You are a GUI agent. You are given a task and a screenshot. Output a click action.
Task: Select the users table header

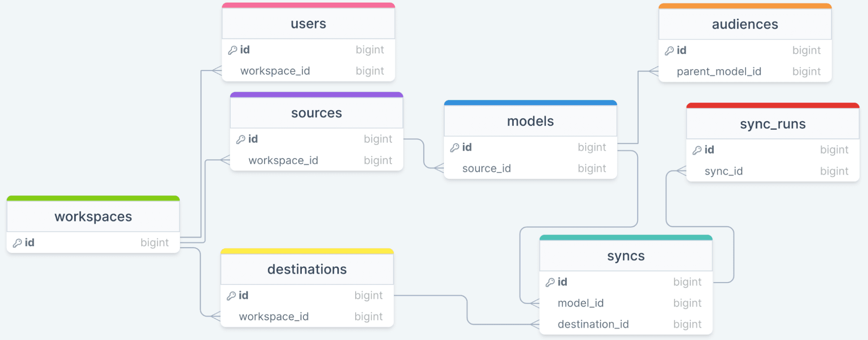pos(308,24)
